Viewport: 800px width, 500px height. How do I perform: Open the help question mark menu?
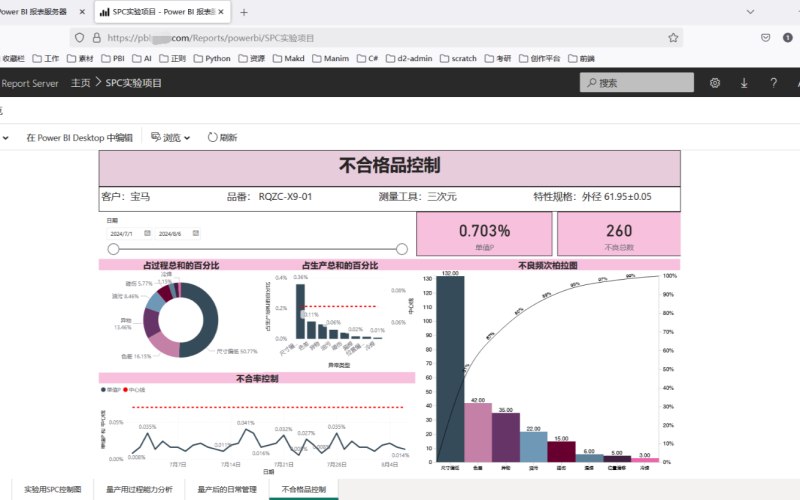[773, 83]
